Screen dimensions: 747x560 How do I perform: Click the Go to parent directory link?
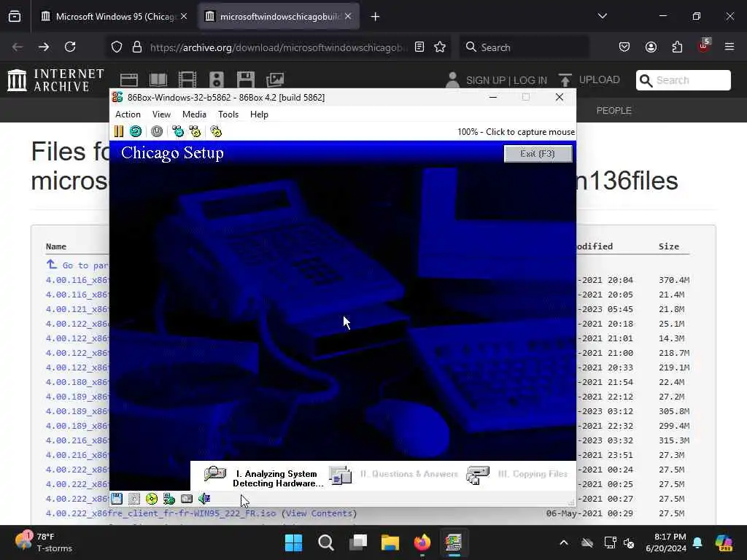(77, 265)
